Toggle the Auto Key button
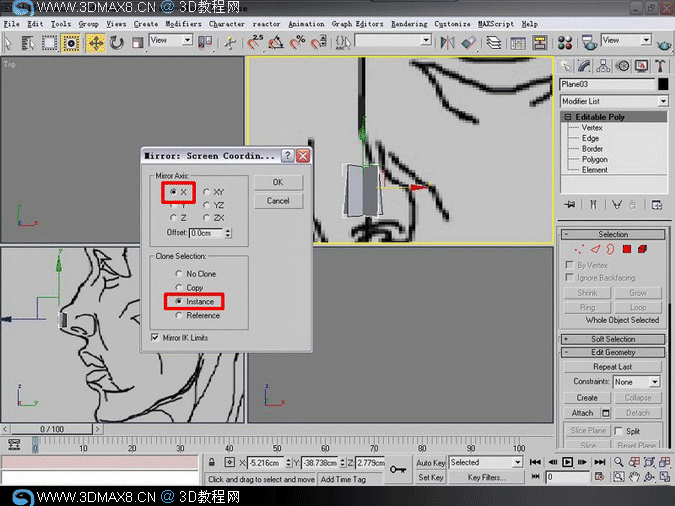This screenshot has height=506, width=675. click(x=430, y=463)
